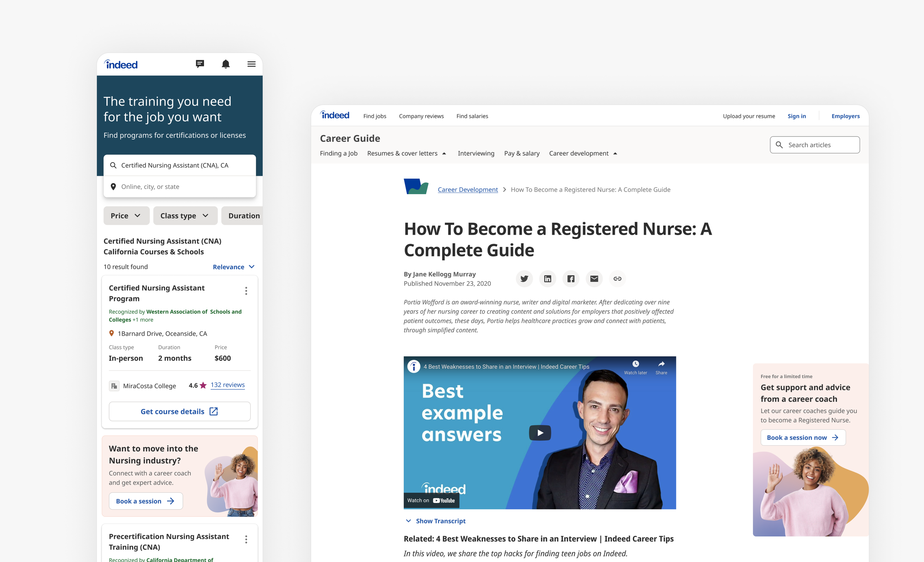Open the Career Development breadcrumb link
This screenshot has height=562, width=924.
pyautogui.click(x=468, y=189)
